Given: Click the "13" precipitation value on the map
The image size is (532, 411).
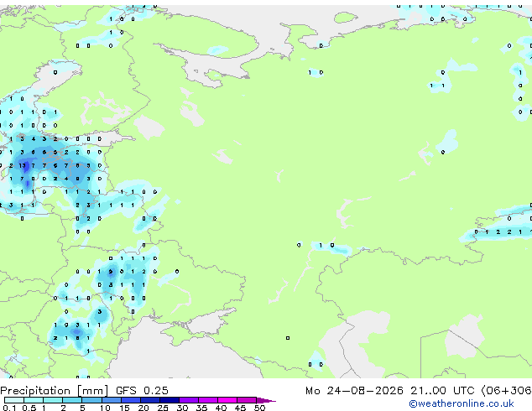Looking at the screenshot, I should pyautogui.click(x=22, y=165).
